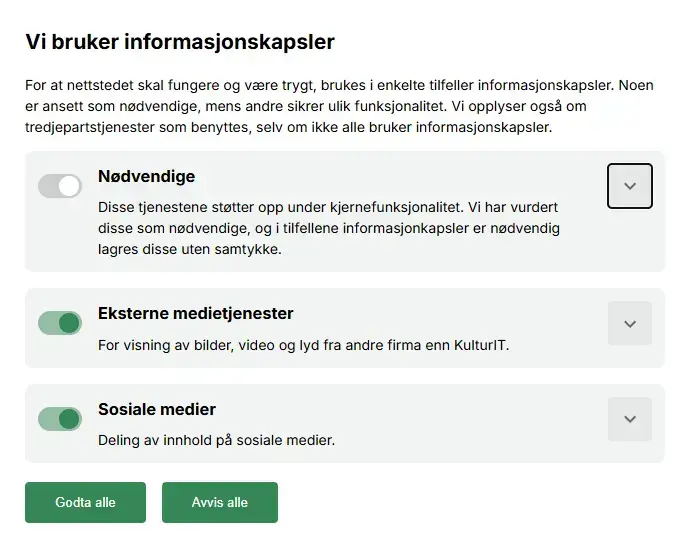Open the Sosiale medier details chevron

(630, 419)
